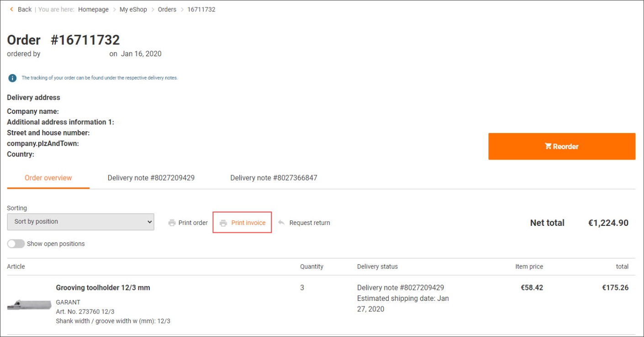This screenshot has height=337, width=644.
Task: Click the shopping cart icon on Reorder
Action: click(548, 146)
